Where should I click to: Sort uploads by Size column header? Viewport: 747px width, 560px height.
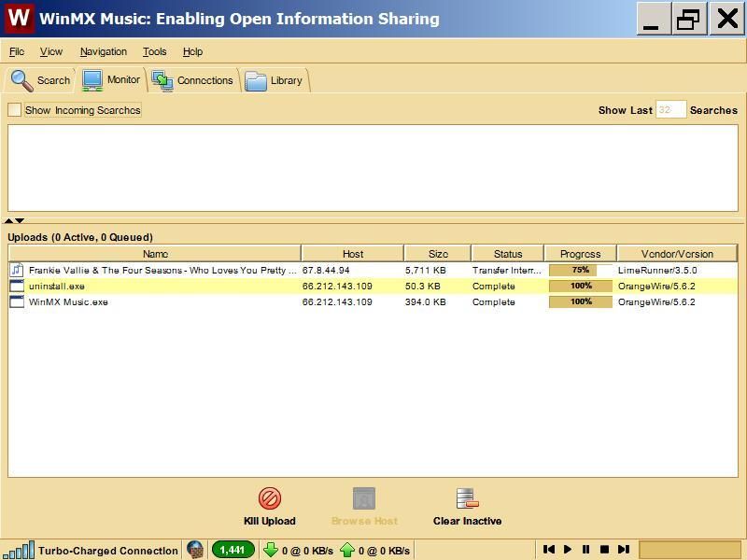point(438,254)
